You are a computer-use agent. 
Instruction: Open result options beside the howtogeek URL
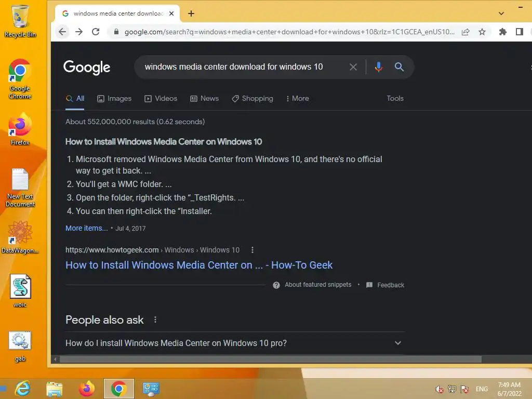[x=252, y=250]
